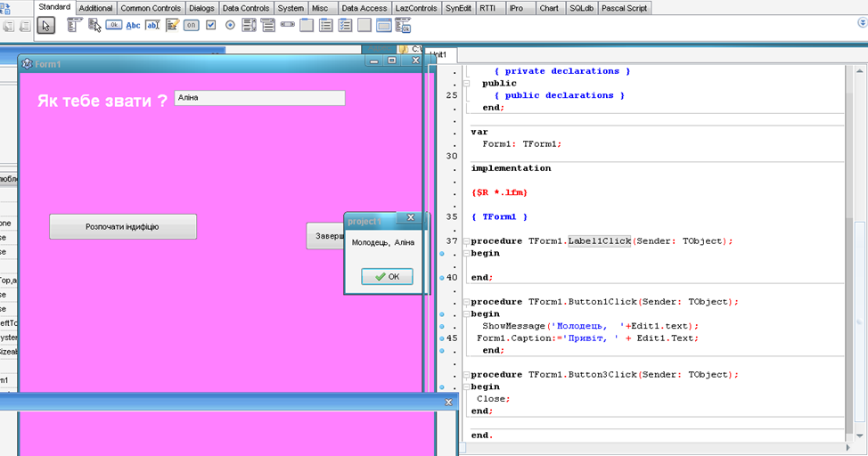
Task: Click the 'Як тебе звати ?' label
Action: (x=102, y=101)
